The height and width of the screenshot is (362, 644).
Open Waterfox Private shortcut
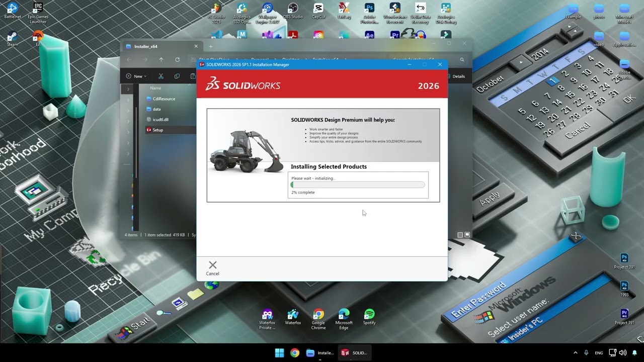click(267, 319)
